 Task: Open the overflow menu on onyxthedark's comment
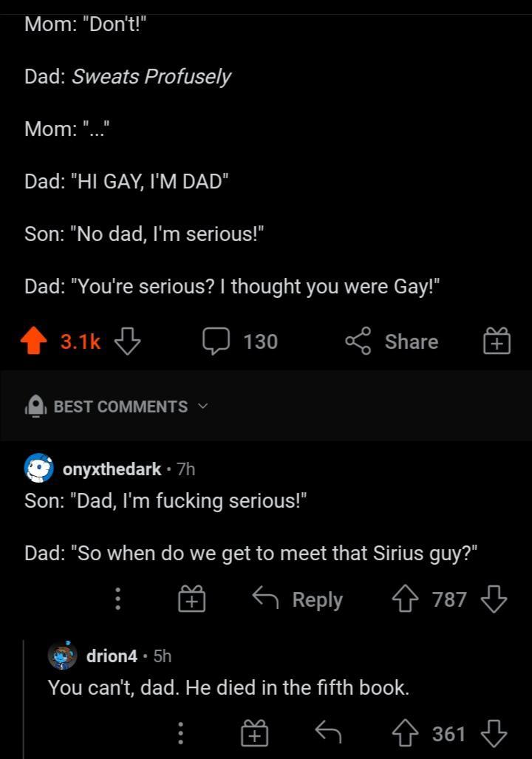pos(117,599)
